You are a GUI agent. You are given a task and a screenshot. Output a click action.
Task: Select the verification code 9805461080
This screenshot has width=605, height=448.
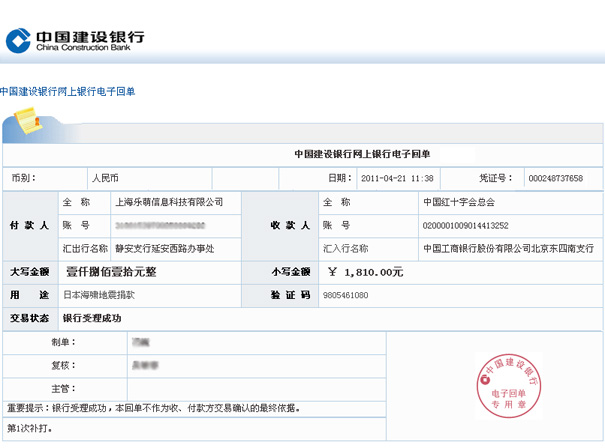(346, 296)
